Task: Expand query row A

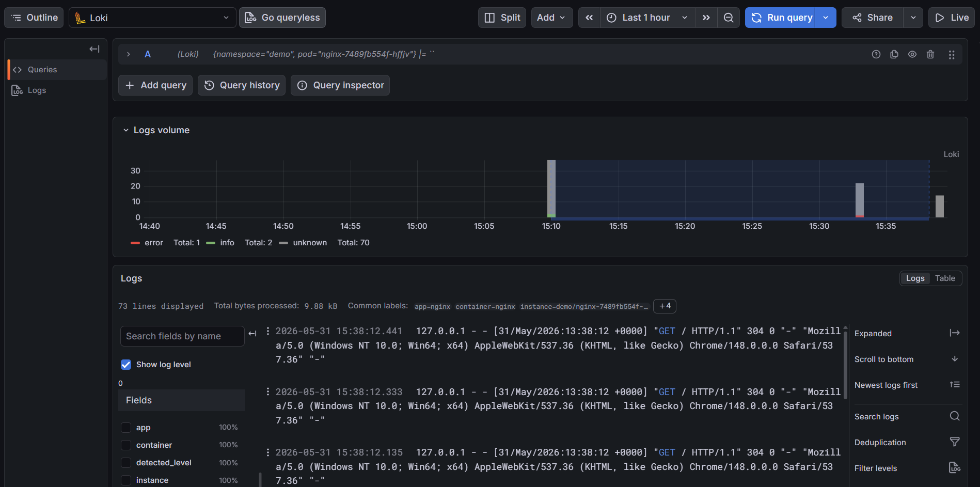Action: point(129,54)
